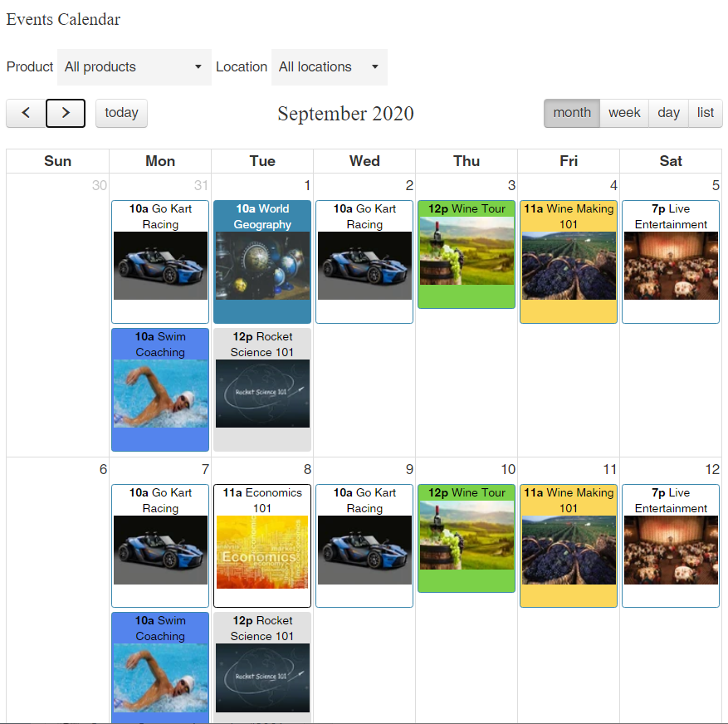Viewport: 728px width, 724px height.
Task: Open the Go Kart Racing event on August 31
Action: point(160,262)
